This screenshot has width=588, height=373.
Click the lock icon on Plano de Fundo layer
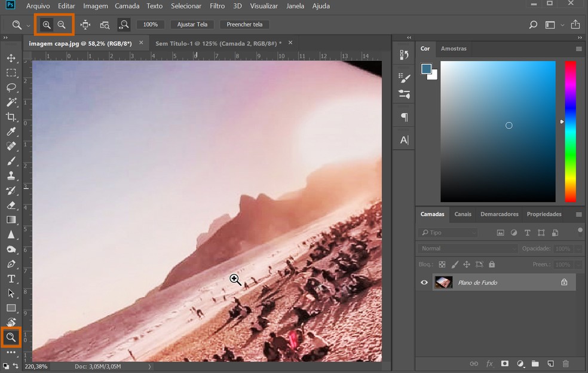click(563, 282)
